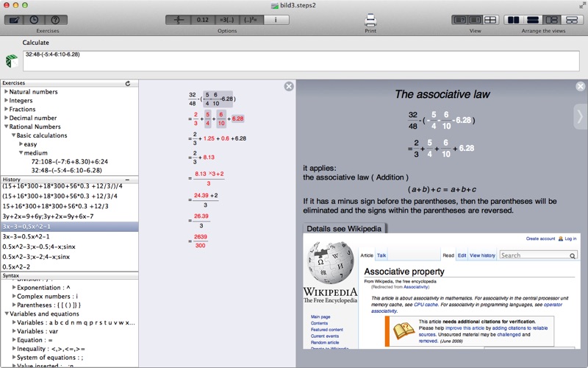Open Wikipedia View history tab

coord(483,255)
